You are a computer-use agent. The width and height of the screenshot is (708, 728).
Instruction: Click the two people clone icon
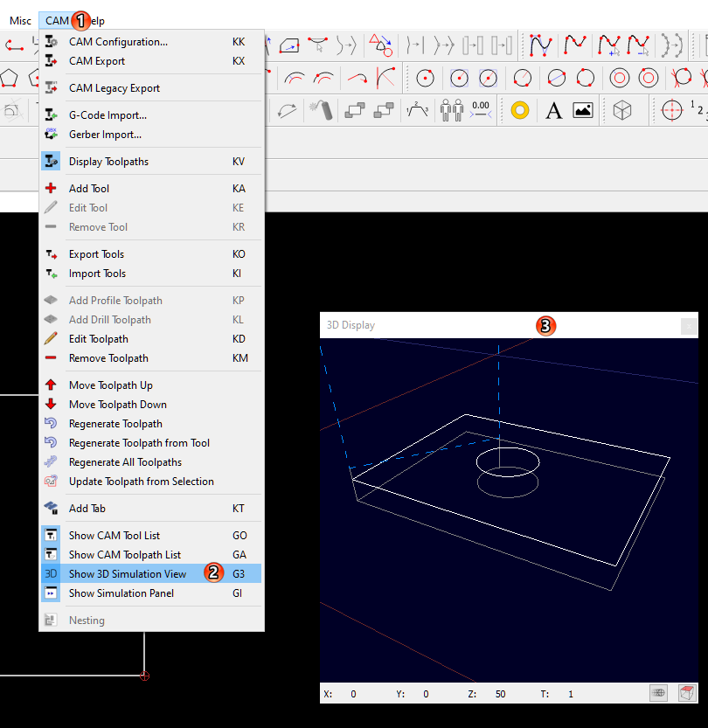pos(452,110)
